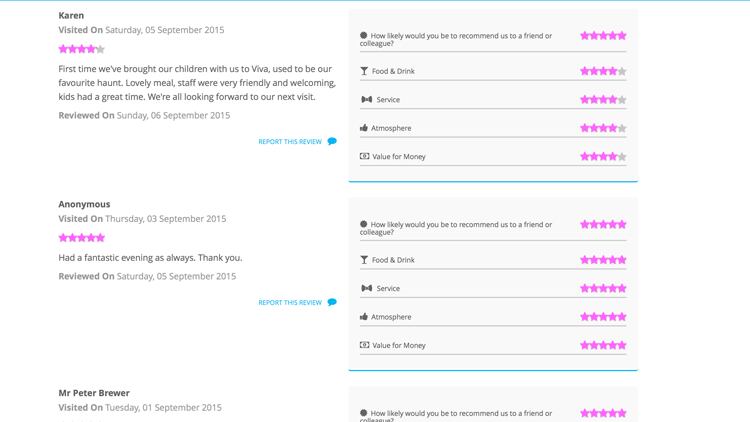Viewport: 750px width, 422px height.
Task: Click Karen's four-star overall rating
Action: [81, 49]
